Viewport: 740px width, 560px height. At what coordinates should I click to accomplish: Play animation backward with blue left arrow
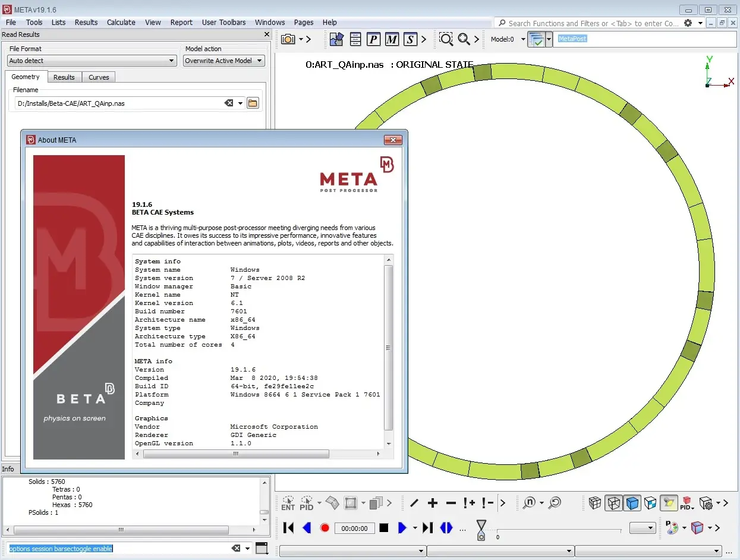307,527
